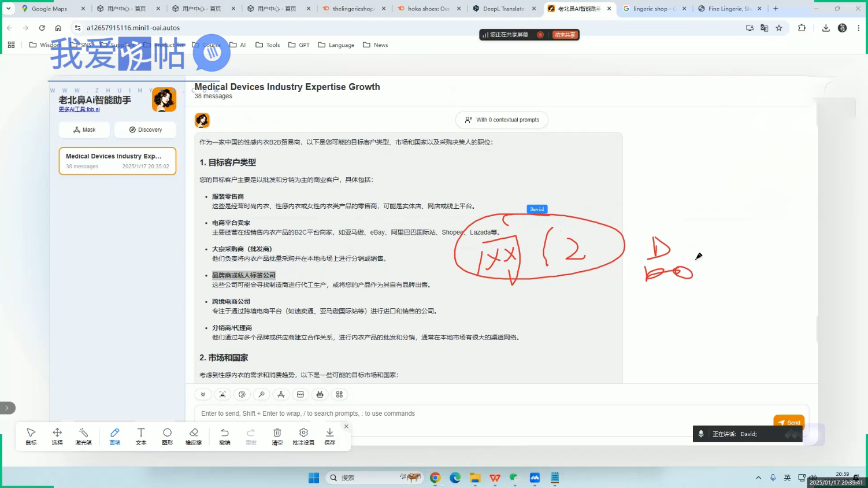Open the Language bookmarks folder

pos(336,45)
